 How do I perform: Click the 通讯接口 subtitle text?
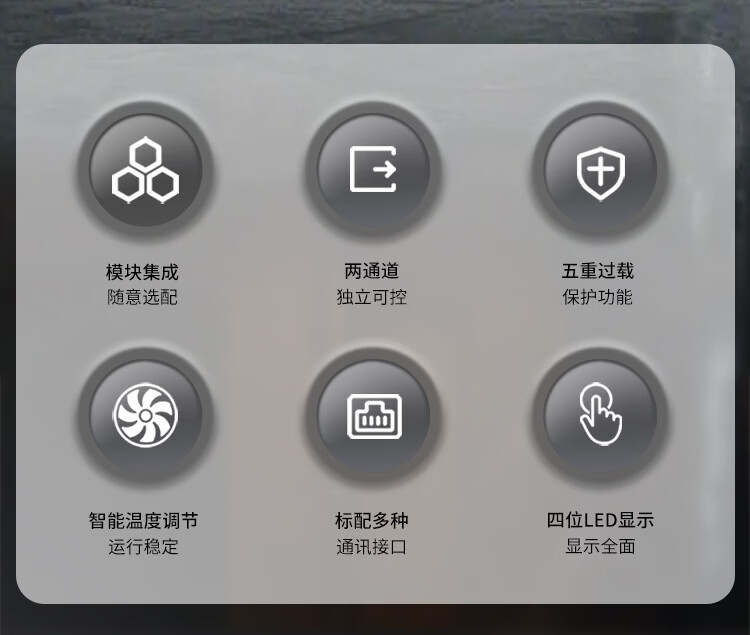pos(372,547)
